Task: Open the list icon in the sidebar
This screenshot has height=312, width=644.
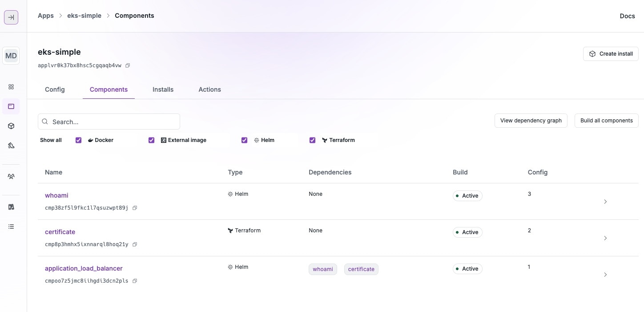Action: (11, 227)
